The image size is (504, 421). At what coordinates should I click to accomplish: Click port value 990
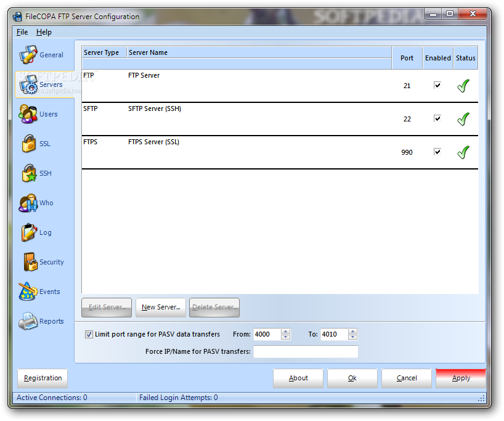[x=407, y=152]
